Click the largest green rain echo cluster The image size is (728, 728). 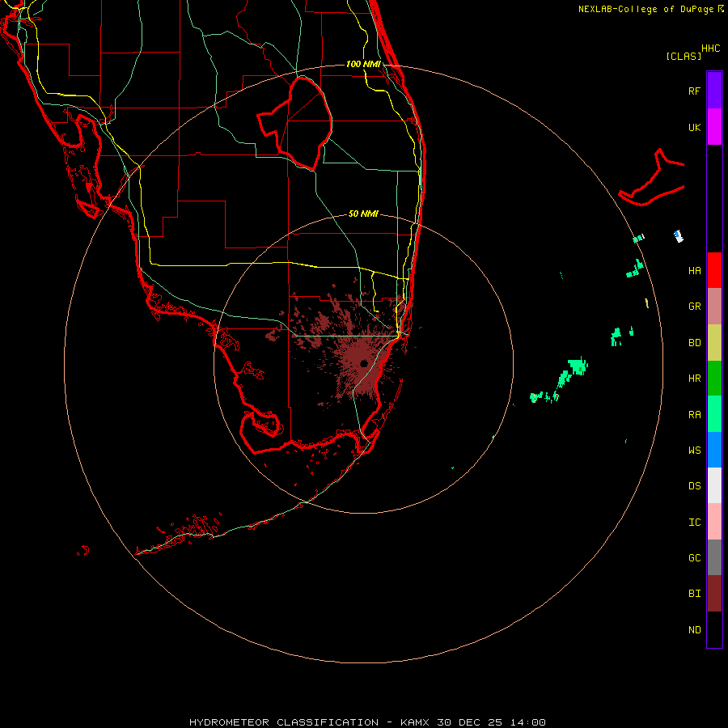[578, 366]
